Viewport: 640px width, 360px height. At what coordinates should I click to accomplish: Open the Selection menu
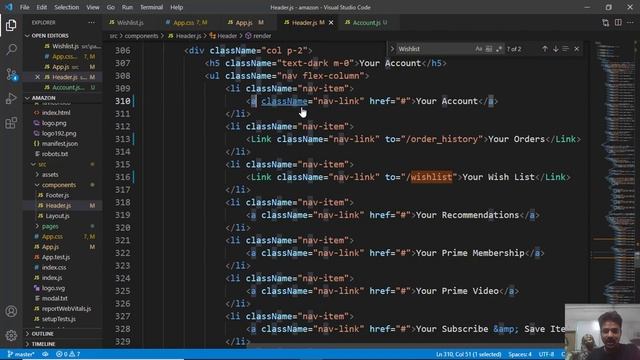[x=67, y=7]
